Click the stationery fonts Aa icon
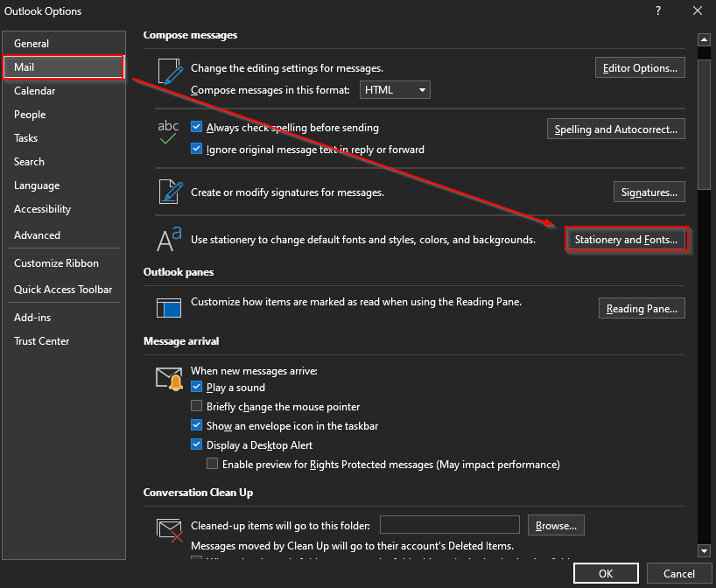 click(168, 239)
